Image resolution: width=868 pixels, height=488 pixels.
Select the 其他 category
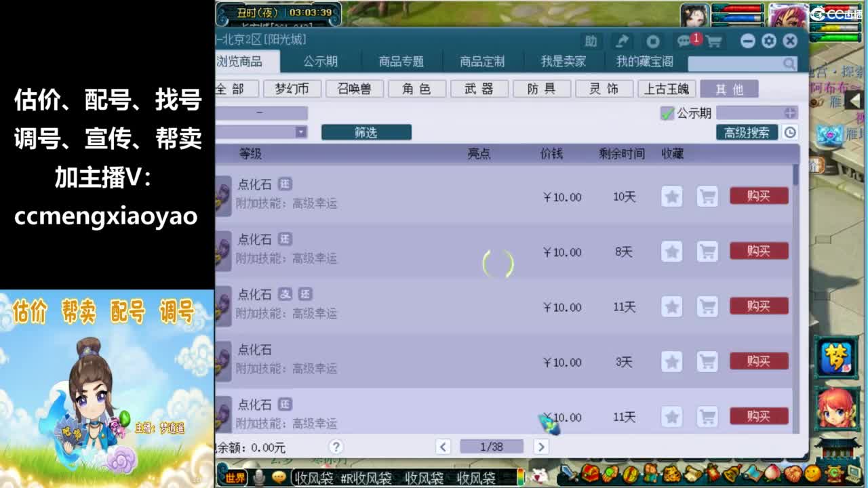pyautogui.click(x=729, y=89)
